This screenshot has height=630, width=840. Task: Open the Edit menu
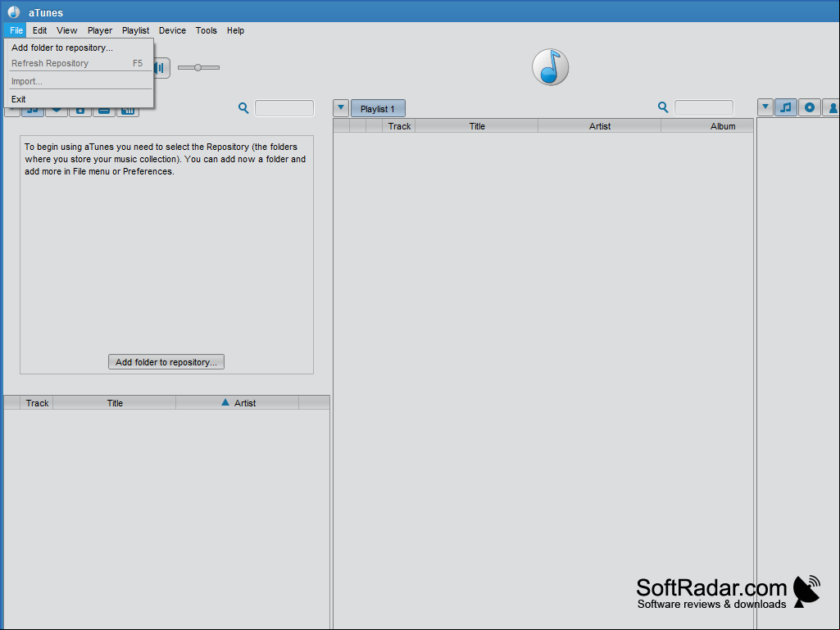point(39,30)
